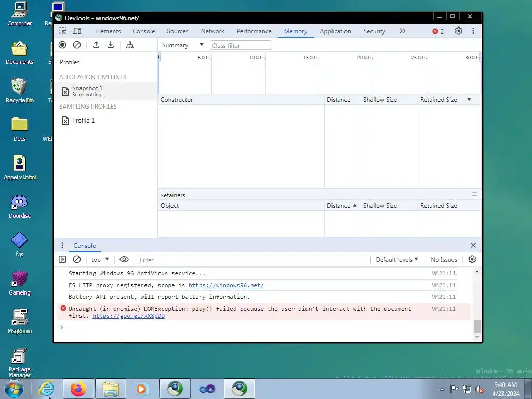Load profile upload icon
The width and height of the screenshot is (532, 399).
click(x=96, y=45)
